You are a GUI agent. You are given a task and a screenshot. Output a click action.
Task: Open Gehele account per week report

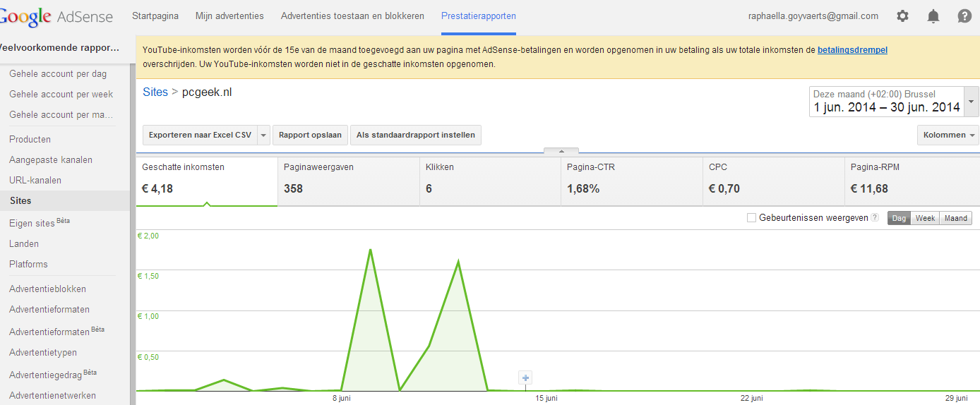[61, 94]
